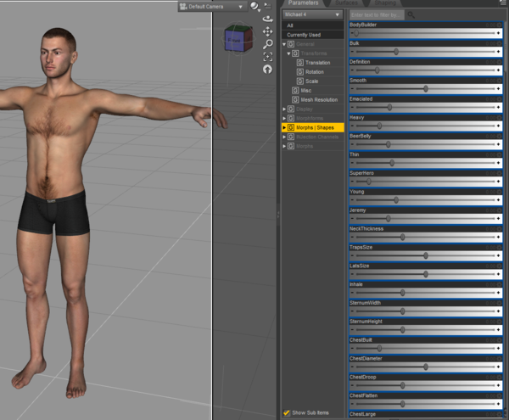
Task: Expand the bottom Morphs group arrow
Action: [284, 147]
